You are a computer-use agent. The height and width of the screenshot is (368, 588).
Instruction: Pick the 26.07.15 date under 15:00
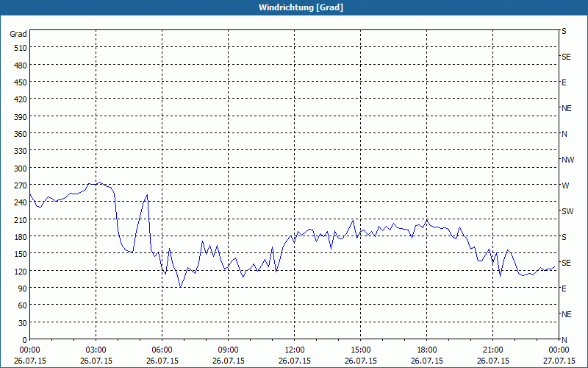pyautogui.click(x=360, y=361)
